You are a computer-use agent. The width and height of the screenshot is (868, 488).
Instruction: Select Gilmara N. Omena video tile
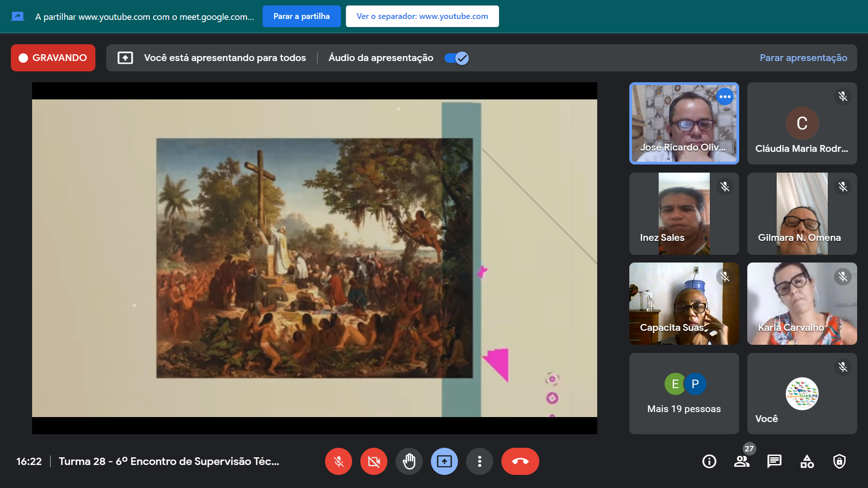[802, 214]
